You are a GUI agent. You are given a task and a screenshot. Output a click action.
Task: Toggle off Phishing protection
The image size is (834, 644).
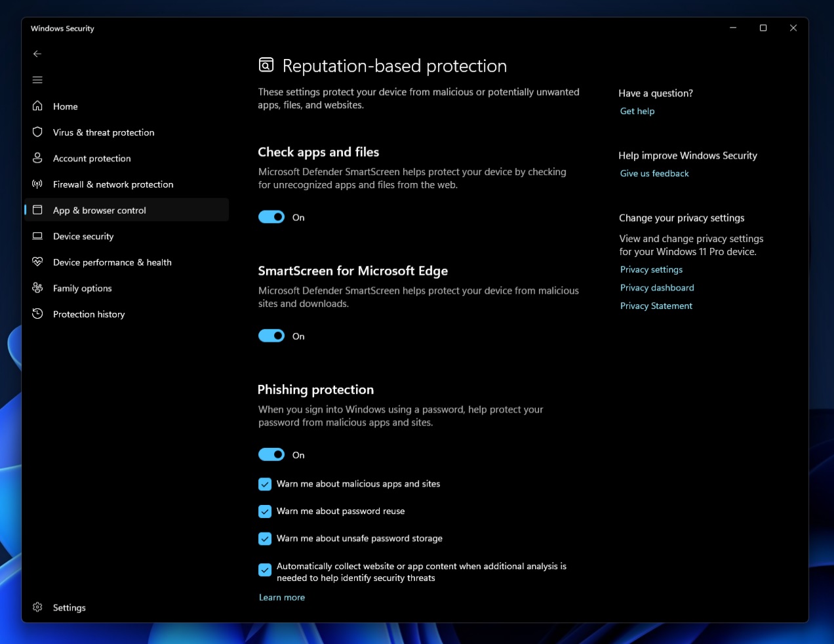click(x=271, y=454)
